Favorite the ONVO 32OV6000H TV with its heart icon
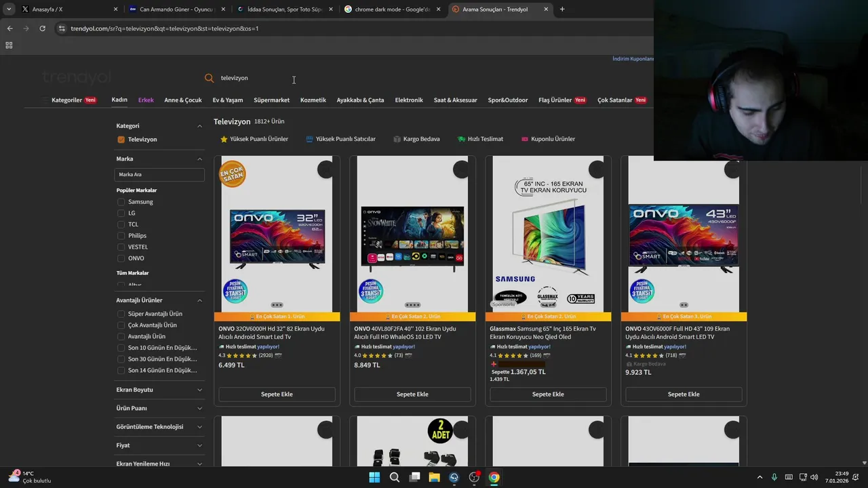 coord(325,169)
